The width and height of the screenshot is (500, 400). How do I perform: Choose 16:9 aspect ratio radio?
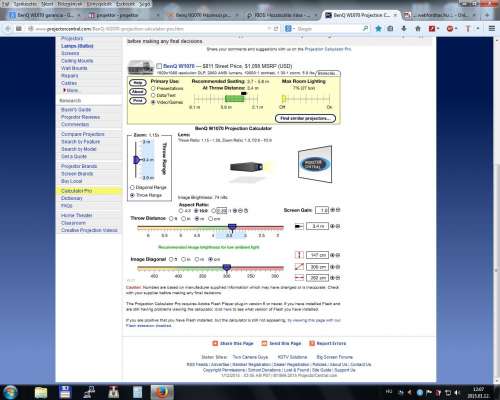coord(196,211)
